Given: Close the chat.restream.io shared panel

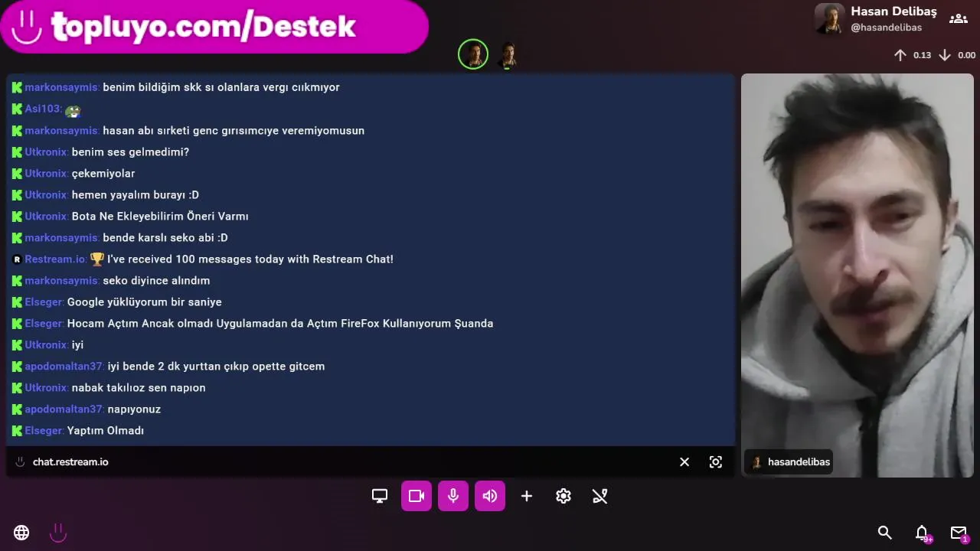Looking at the screenshot, I should pyautogui.click(x=684, y=462).
